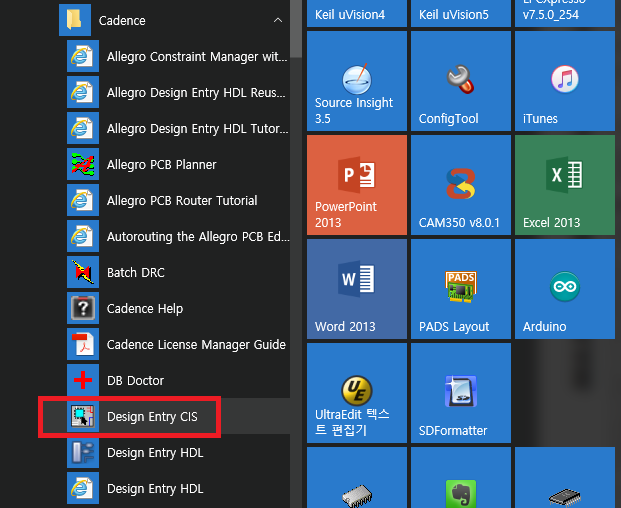
Task: Open Autorouting the Allegro PCB Editor icon
Action: tap(83, 236)
